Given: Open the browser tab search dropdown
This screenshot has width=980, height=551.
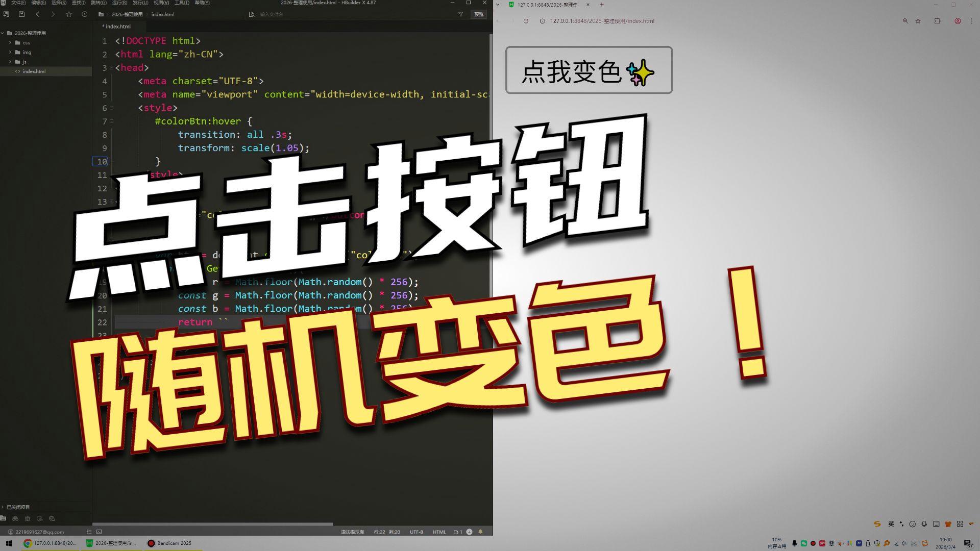Looking at the screenshot, I should click(498, 5).
